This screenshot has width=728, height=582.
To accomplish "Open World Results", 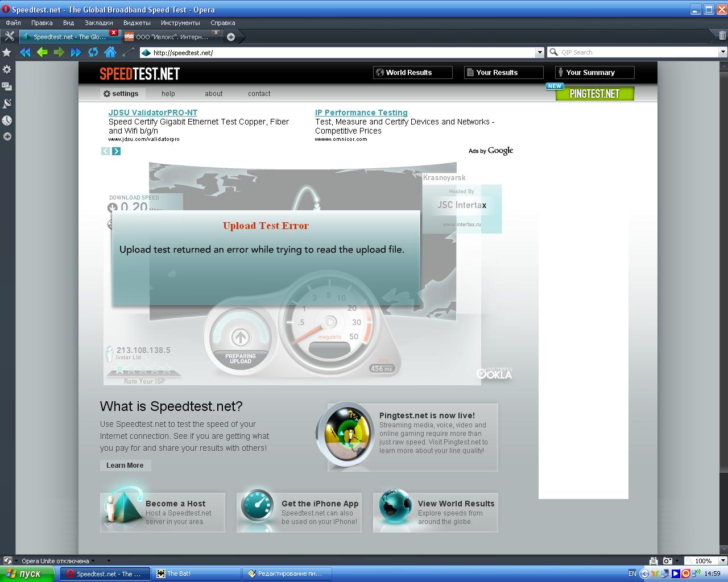I will pyautogui.click(x=413, y=73).
